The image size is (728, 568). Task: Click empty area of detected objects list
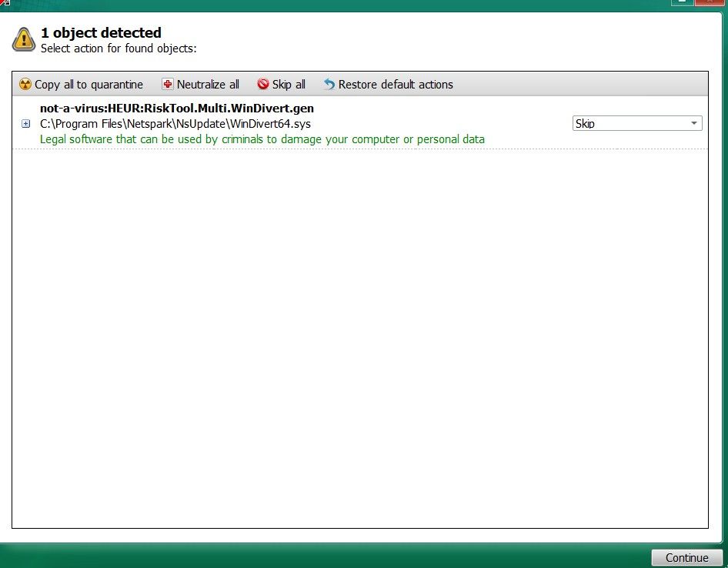(x=360, y=339)
